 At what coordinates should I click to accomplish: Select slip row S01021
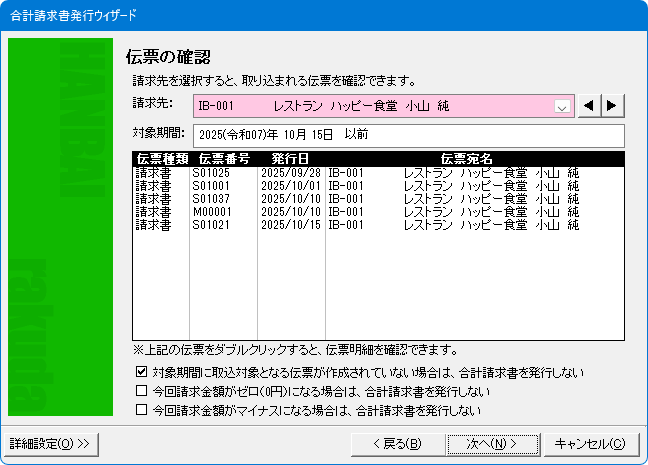(x=212, y=225)
